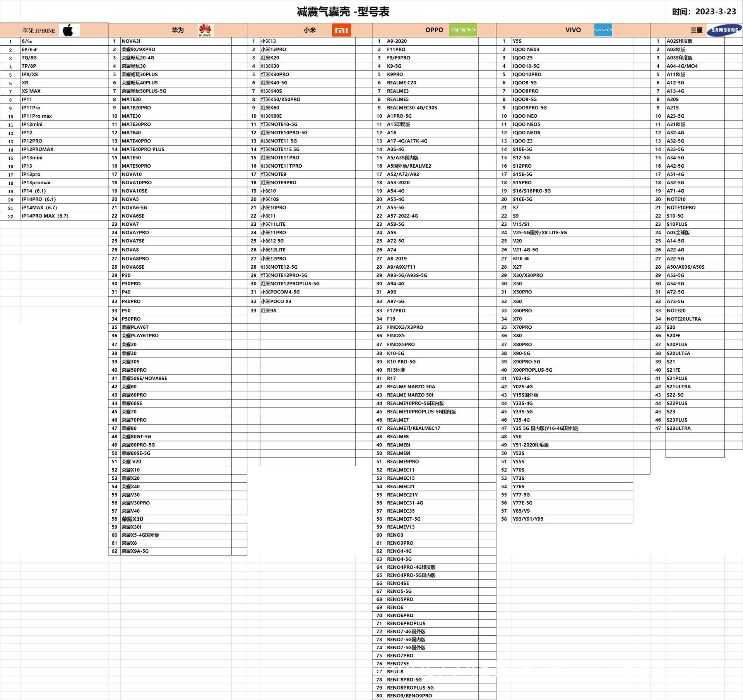Image resolution: width=743 pixels, height=700 pixels.
Task: Select the RENO9/RENO9PRO cell
Action: (409, 696)
